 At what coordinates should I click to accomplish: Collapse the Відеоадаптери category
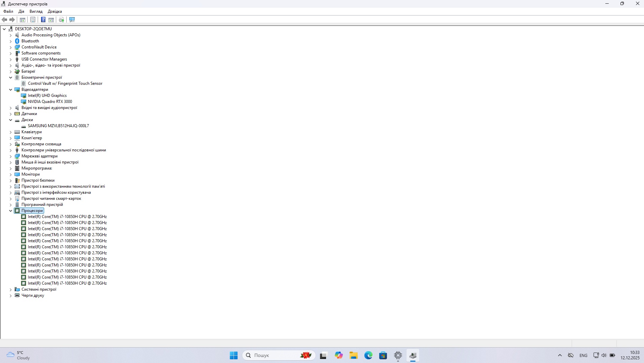(10, 89)
